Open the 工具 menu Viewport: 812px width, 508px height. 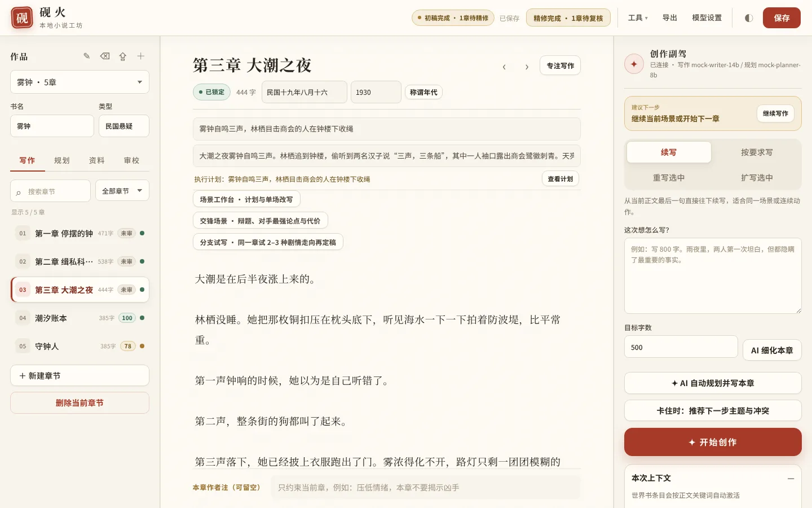point(638,18)
